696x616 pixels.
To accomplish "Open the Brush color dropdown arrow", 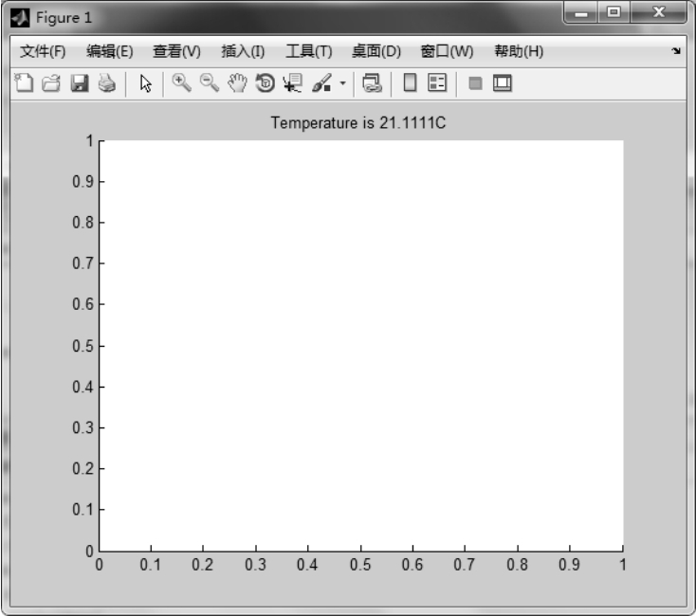I will pos(342,83).
